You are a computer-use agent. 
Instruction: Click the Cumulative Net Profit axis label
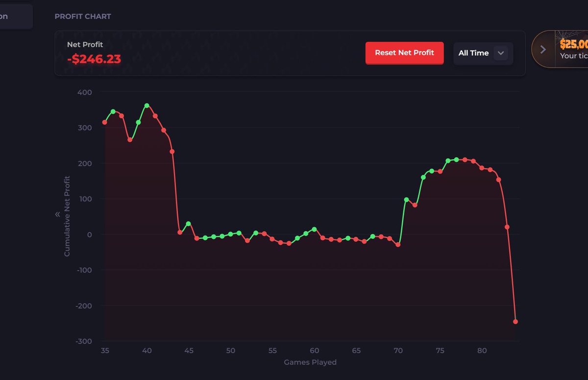coord(67,216)
